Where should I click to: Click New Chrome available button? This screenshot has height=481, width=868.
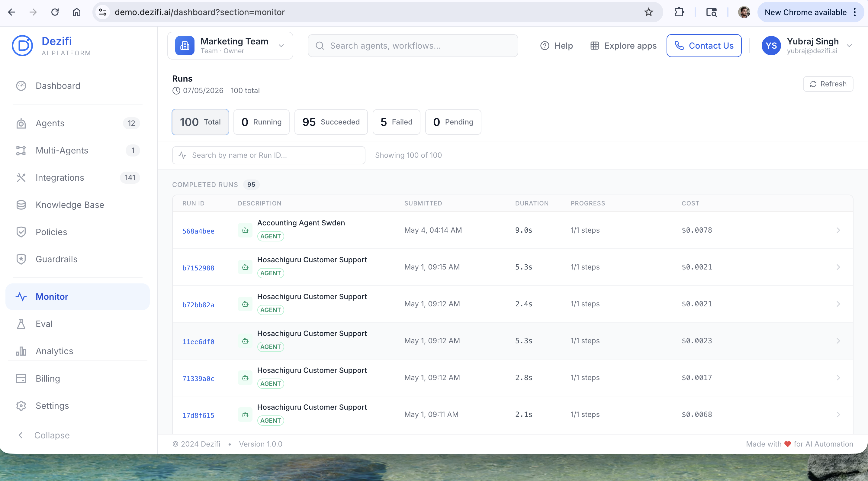(x=811, y=12)
